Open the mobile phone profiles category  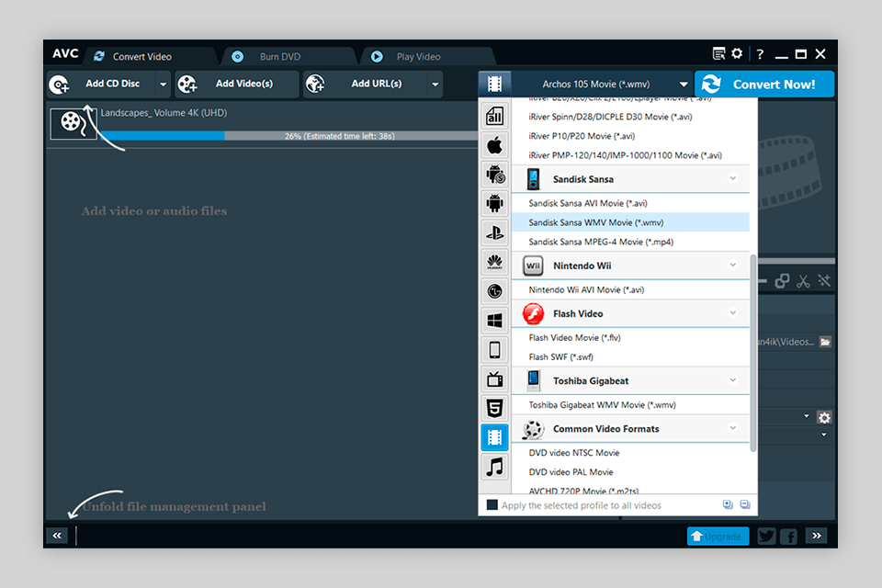click(494, 349)
